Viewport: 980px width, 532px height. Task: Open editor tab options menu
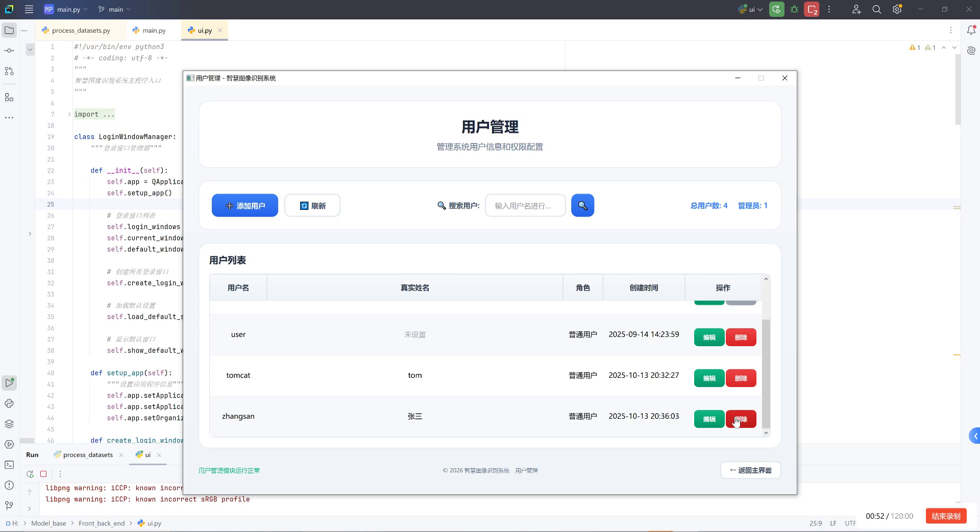[951, 30]
